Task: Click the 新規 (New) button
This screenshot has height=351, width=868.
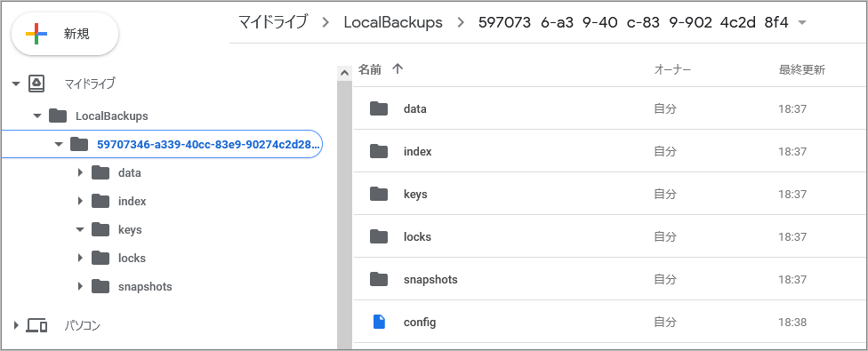Action: (x=65, y=34)
